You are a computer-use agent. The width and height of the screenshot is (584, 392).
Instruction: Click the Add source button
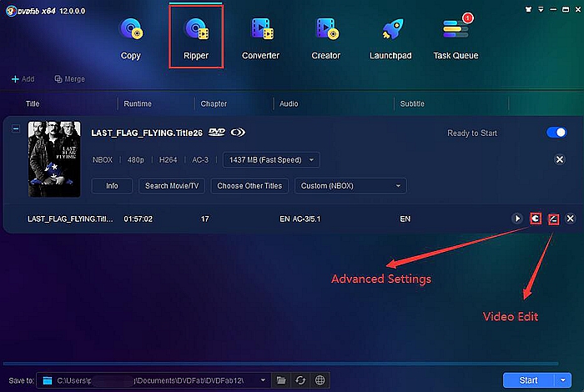pyautogui.click(x=23, y=79)
